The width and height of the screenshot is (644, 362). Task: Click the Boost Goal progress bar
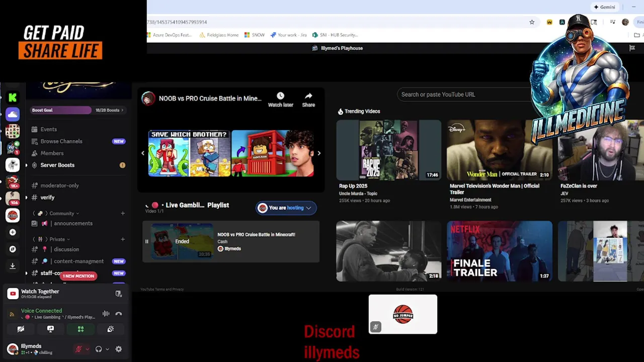61,110
